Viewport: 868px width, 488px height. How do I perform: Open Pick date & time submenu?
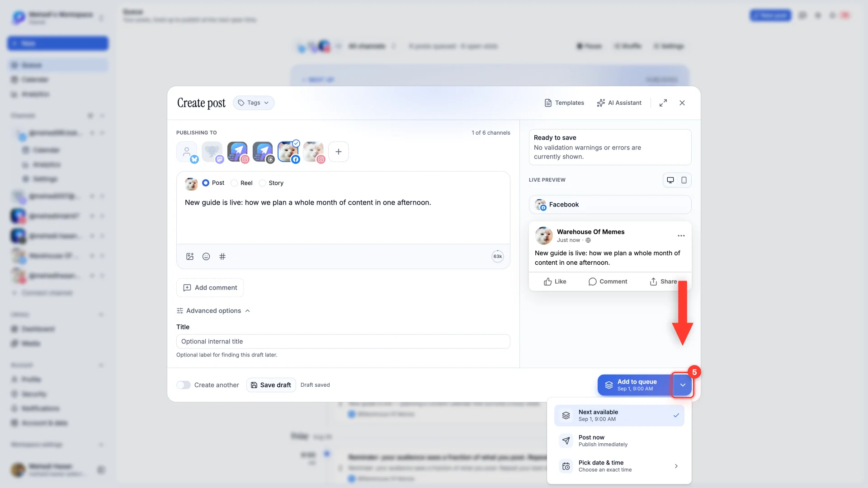(619, 466)
